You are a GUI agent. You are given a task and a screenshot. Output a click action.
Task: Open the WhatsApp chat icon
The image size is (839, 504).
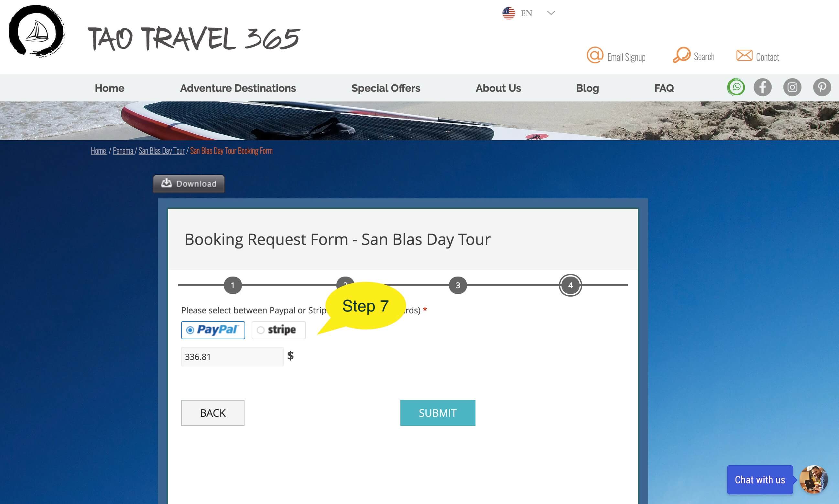[x=736, y=87]
